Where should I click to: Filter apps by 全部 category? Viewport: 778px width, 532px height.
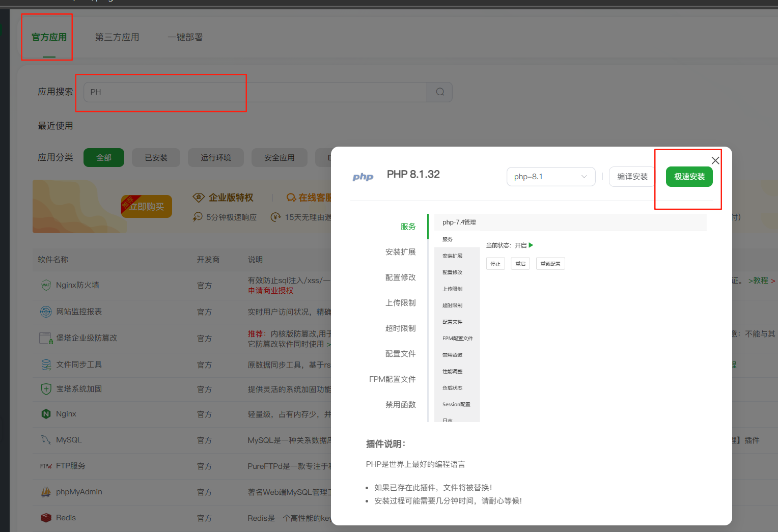(x=104, y=158)
